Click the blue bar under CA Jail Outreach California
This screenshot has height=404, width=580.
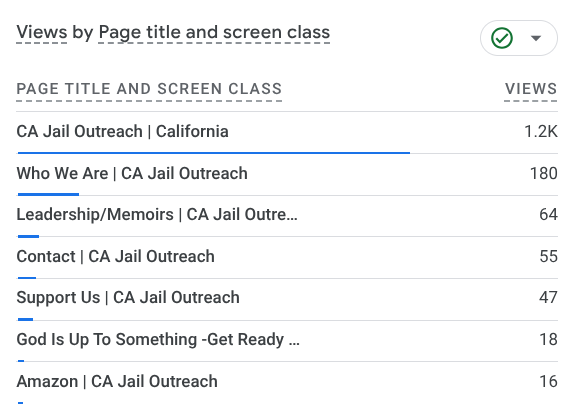[x=214, y=152]
